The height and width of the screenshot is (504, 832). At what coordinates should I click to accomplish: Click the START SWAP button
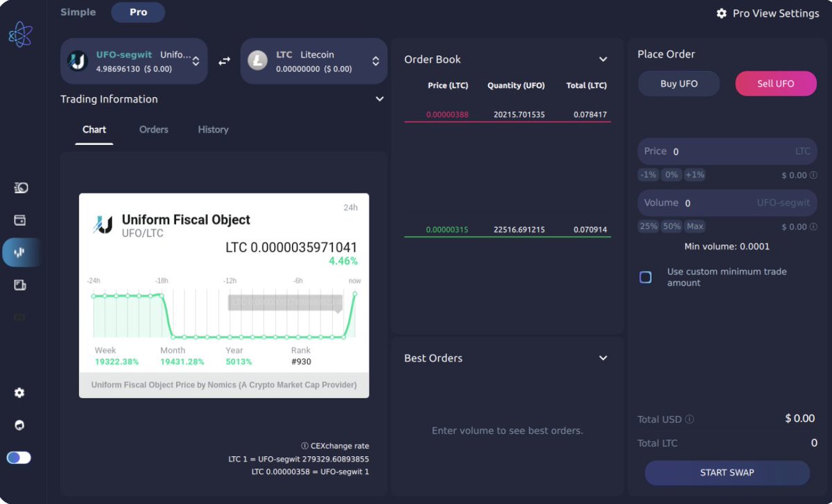[x=727, y=473]
